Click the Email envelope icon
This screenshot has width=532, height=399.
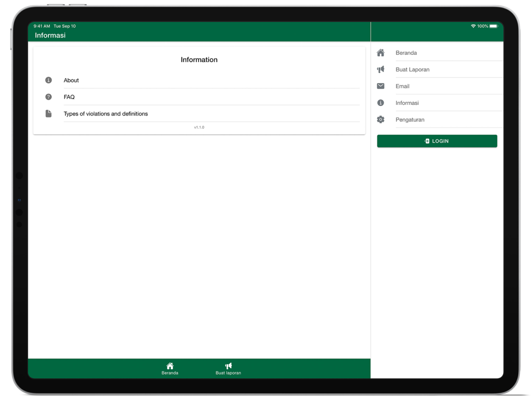point(381,86)
